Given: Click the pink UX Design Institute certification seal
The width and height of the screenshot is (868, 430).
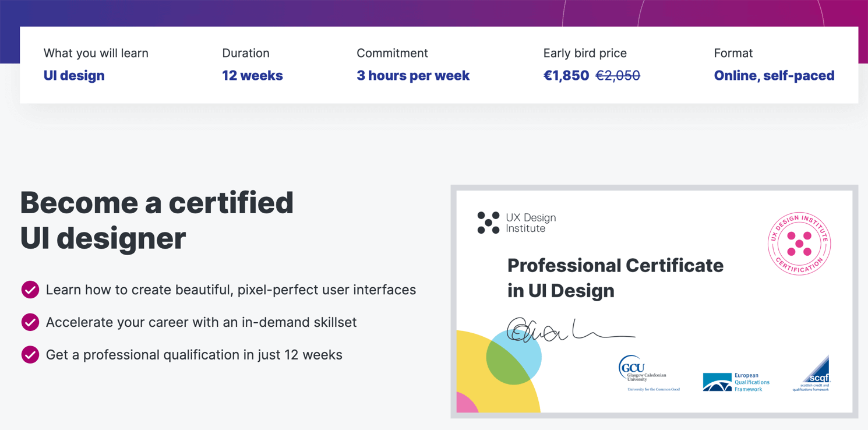Looking at the screenshot, I should click(x=799, y=244).
